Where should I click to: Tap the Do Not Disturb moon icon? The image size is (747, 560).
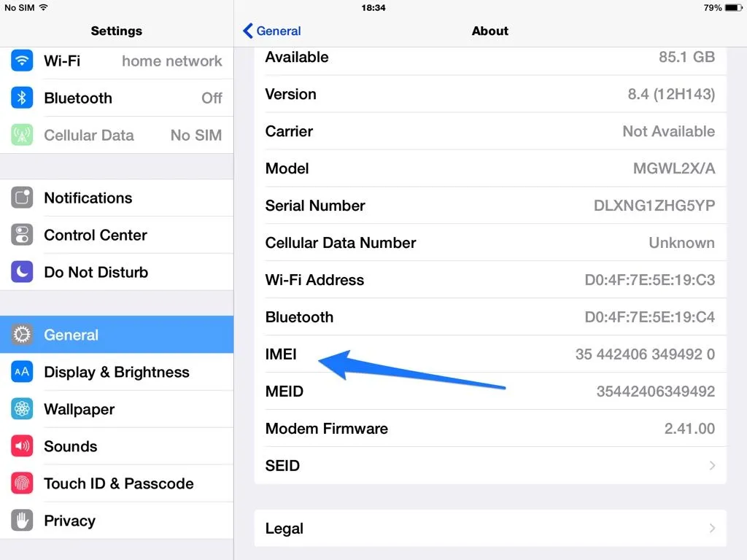[x=22, y=273]
